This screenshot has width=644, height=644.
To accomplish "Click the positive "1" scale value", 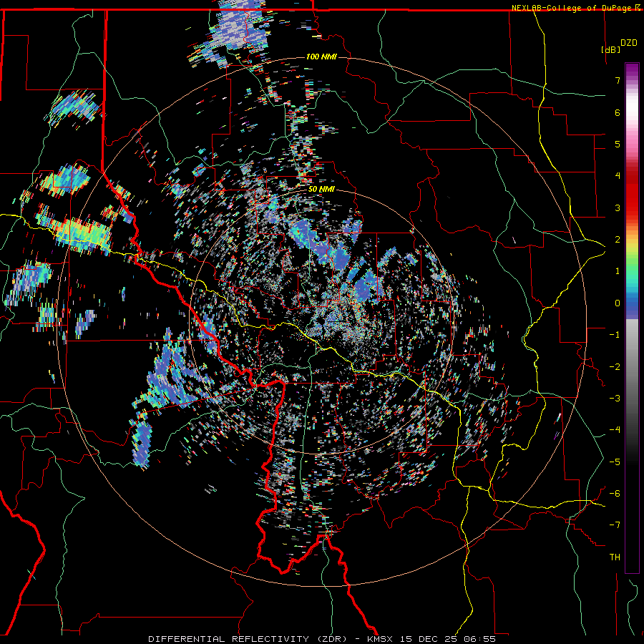I will pos(618,271).
